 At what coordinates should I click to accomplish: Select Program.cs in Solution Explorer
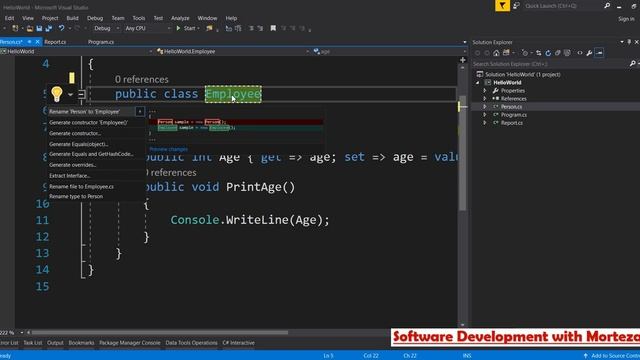[x=513, y=115]
